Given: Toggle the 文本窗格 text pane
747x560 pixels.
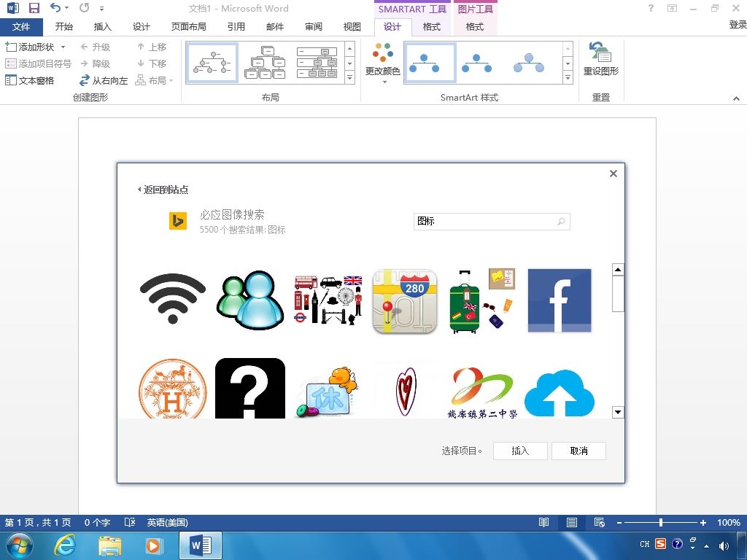Looking at the screenshot, I should 29,80.
